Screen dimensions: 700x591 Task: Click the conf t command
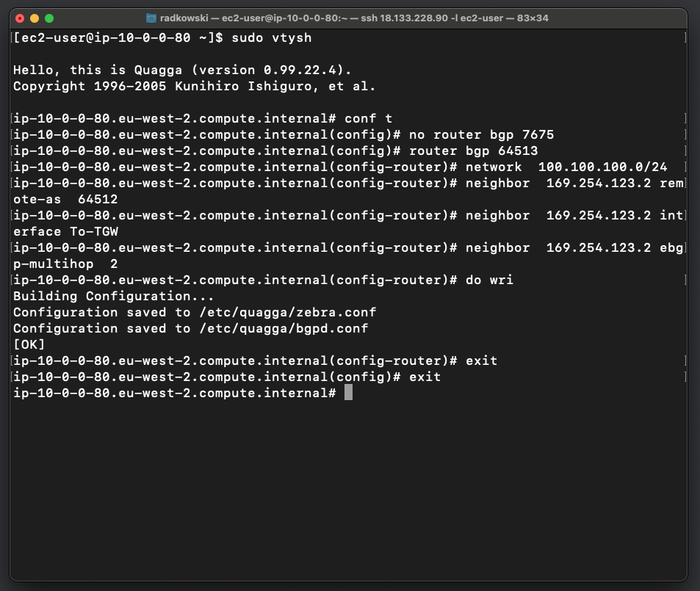(x=368, y=118)
